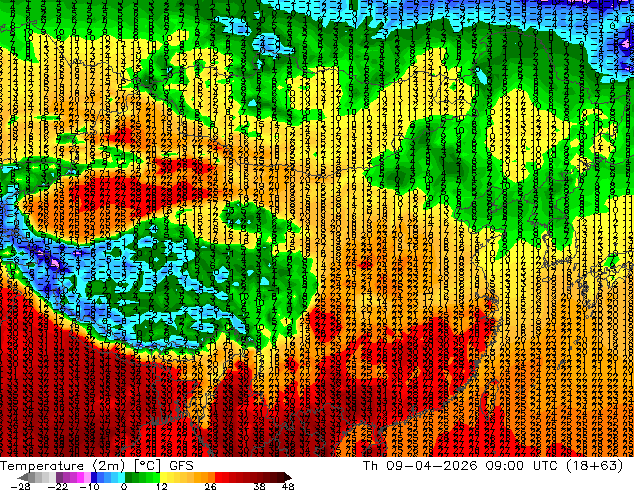Pick the bright red swatch right of 26
634x490 pixels.
point(218,477)
